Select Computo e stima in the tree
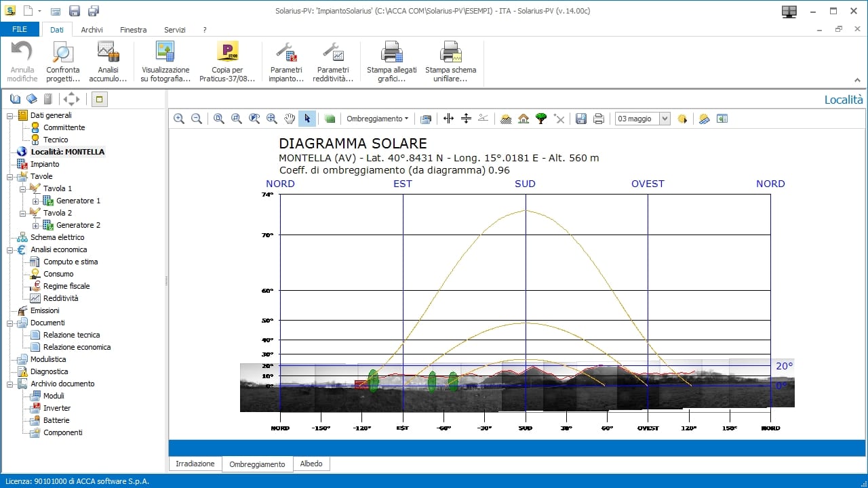The width and height of the screenshot is (868, 488). pos(71,262)
